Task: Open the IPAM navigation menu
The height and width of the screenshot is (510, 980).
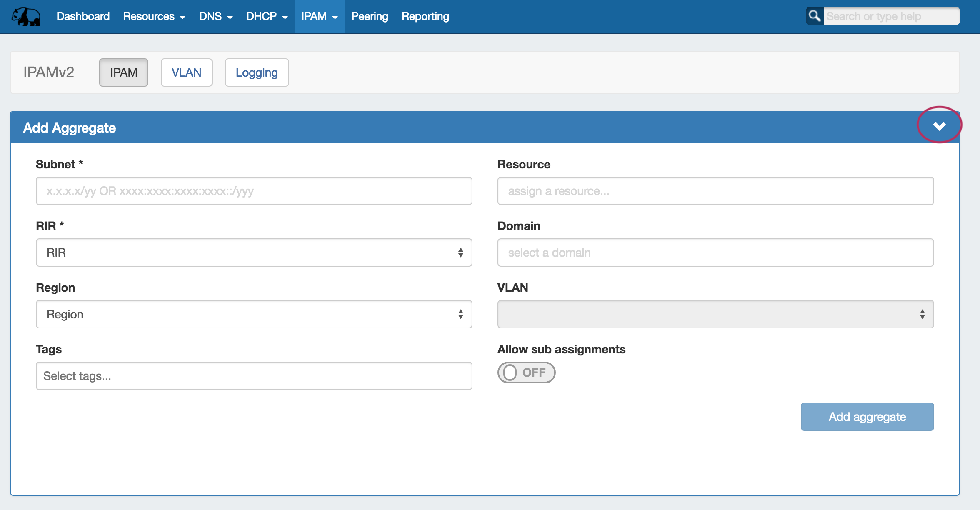Action: 319,17
